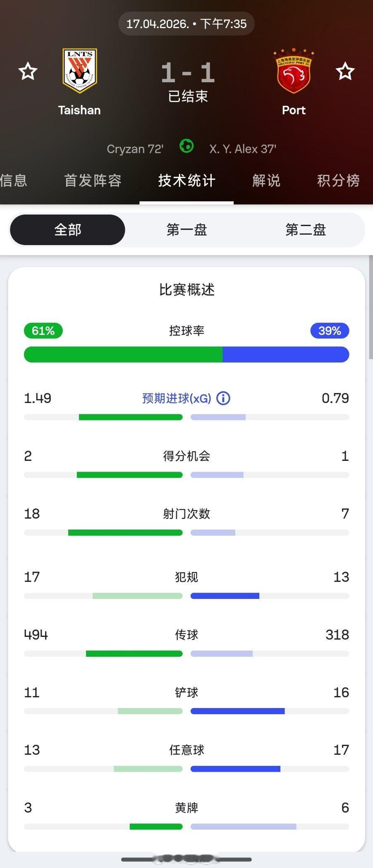Select the 技术统计 tab
The image size is (373, 868).
[x=186, y=181]
